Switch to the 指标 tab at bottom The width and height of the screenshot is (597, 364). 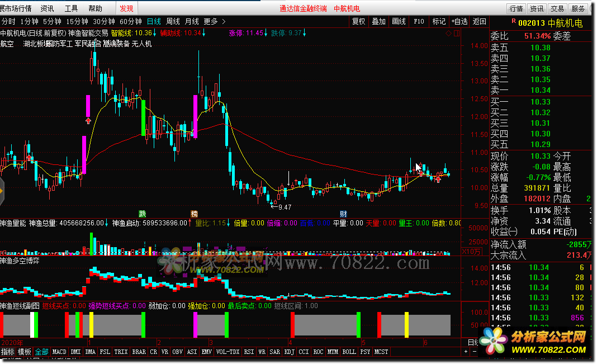click(8, 352)
